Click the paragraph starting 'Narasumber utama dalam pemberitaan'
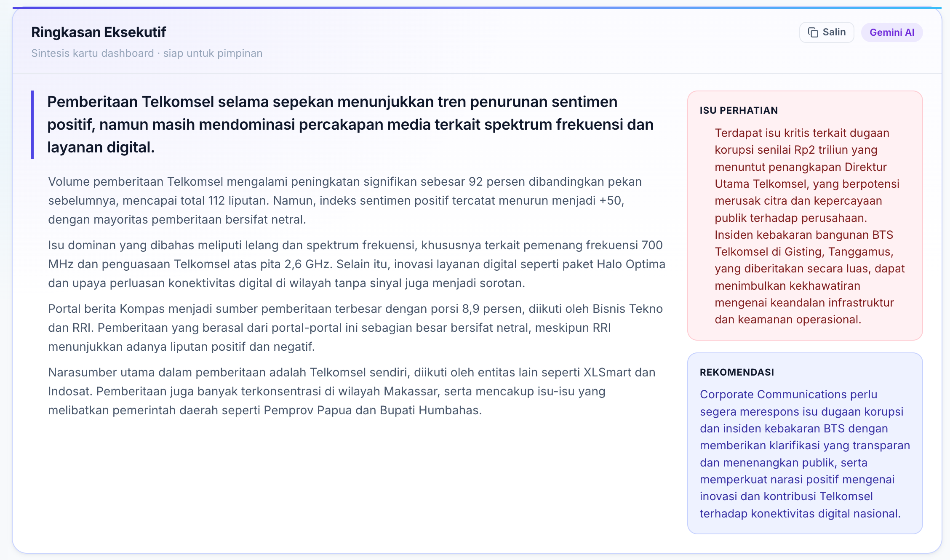Image resolution: width=950 pixels, height=560 pixels. point(352,391)
